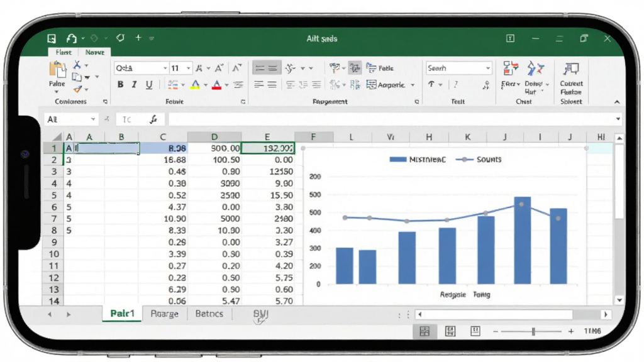The height and width of the screenshot is (362, 644).
Task: Click the Copy icon in clipboard group
Action: click(77, 77)
